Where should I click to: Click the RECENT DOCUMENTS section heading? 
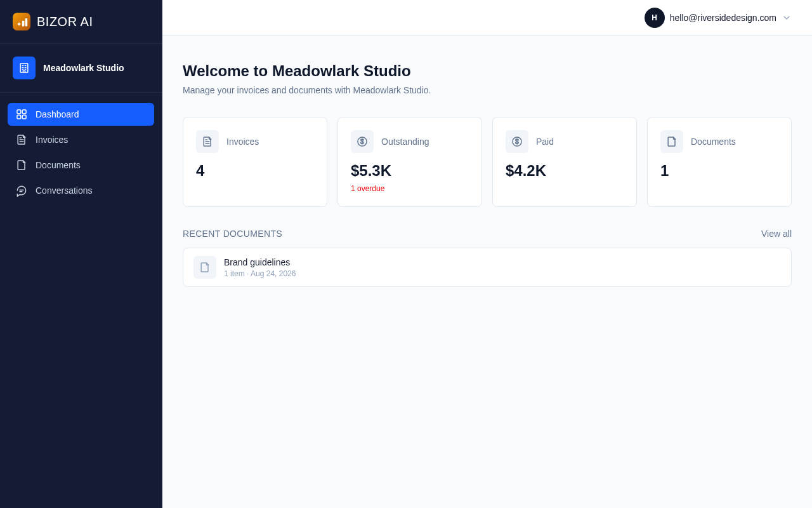click(x=232, y=234)
